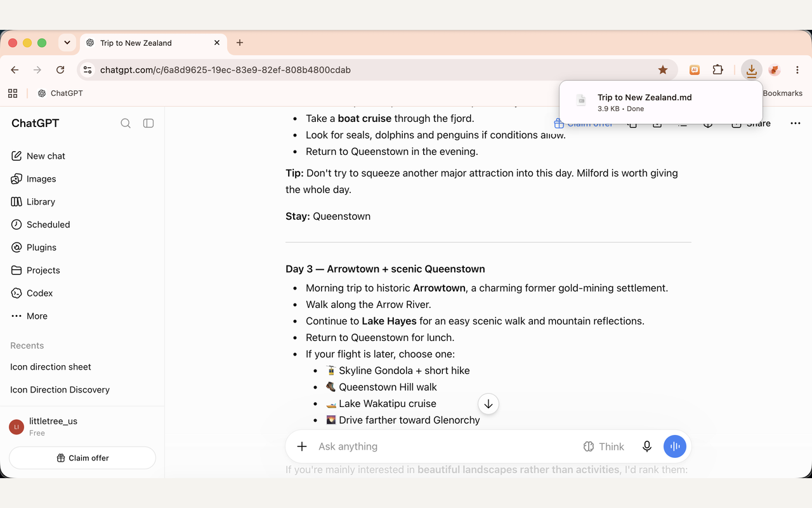Click the Library books icon
Viewport: 812px width, 508px height.
coord(16,202)
